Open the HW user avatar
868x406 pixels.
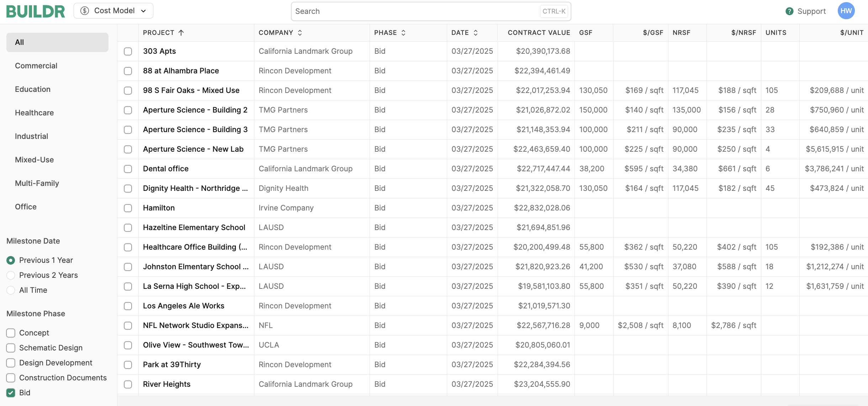coord(846,11)
